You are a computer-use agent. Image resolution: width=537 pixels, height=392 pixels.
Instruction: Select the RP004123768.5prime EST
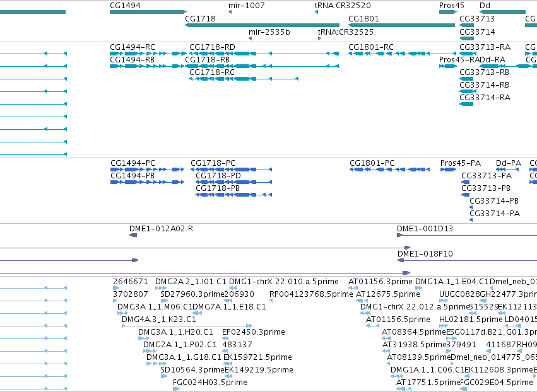pyautogui.click(x=271, y=301)
